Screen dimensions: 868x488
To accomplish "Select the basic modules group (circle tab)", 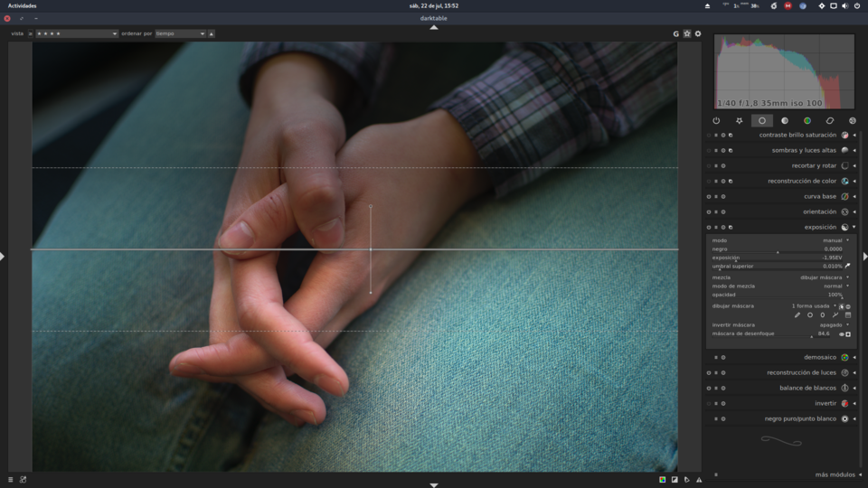I will coord(761,120).
